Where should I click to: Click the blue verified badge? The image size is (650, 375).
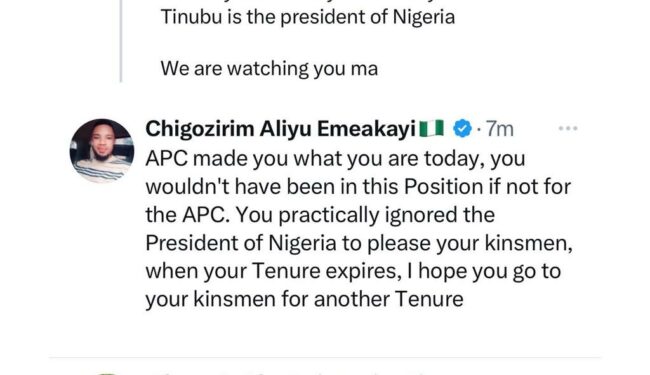point(462,128)
